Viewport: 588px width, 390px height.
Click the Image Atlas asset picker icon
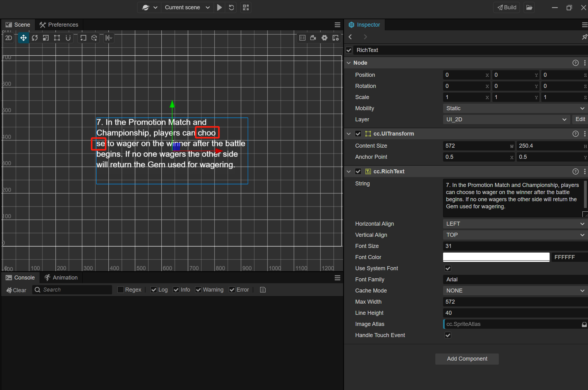click(x=584, y=324)
